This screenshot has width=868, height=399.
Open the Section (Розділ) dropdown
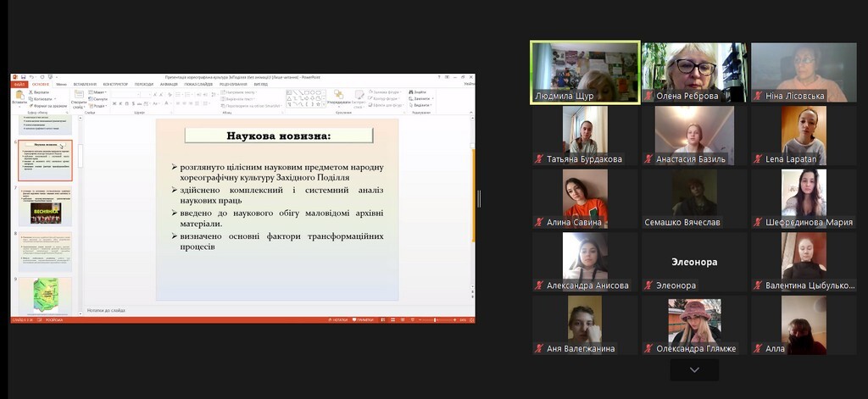tap(98, 106)
